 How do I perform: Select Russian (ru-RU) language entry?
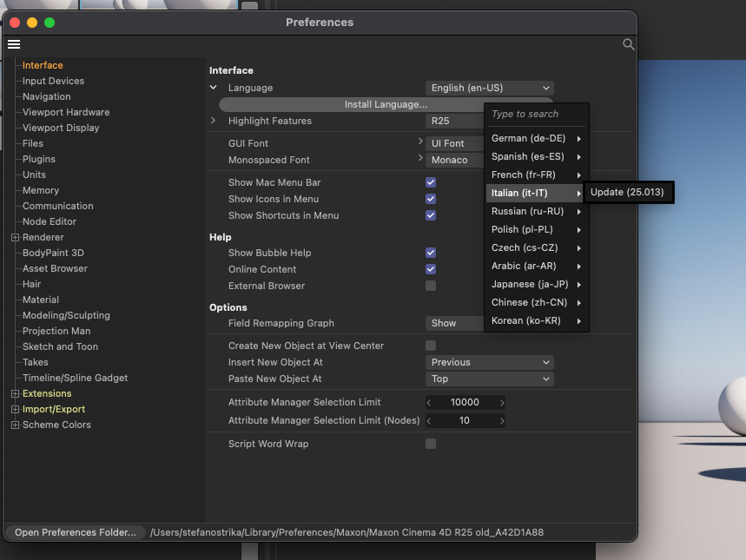pos(537,211)
